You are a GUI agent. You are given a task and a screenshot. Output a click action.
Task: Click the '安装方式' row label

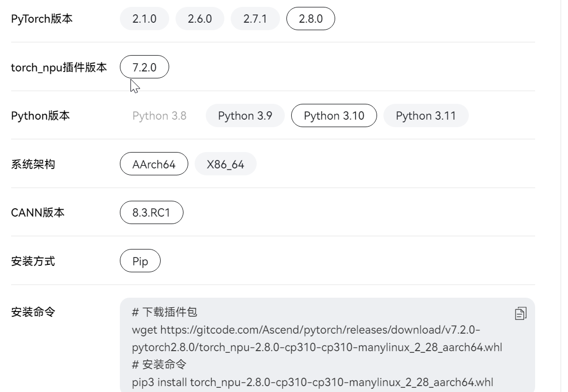33,261
